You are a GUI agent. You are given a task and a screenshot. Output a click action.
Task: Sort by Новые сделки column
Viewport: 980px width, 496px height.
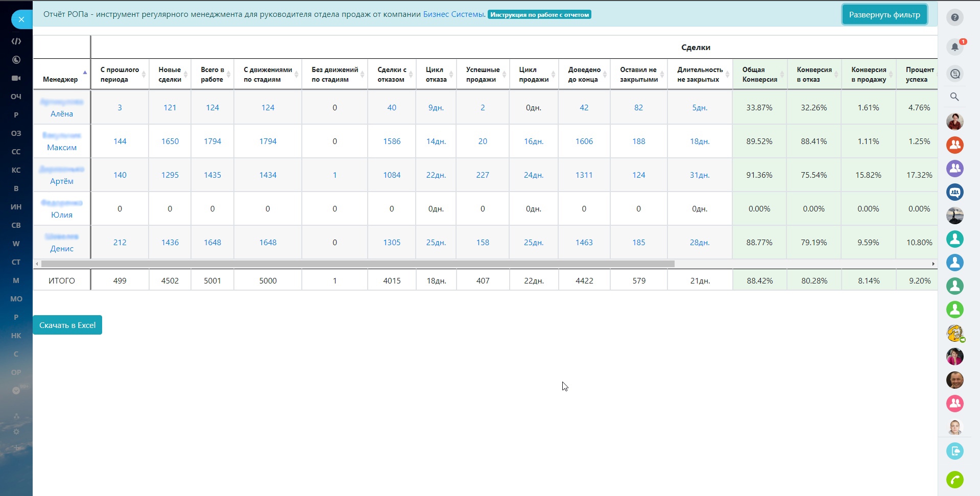coord(170,75)
